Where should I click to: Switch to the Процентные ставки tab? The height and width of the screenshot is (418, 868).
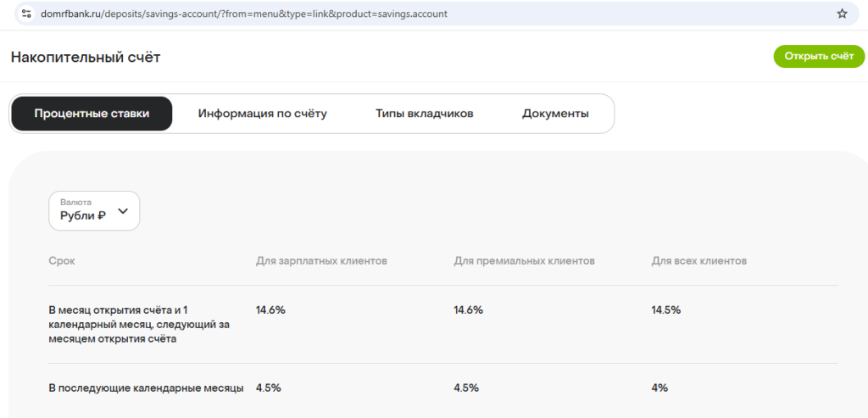coord(92,114)
